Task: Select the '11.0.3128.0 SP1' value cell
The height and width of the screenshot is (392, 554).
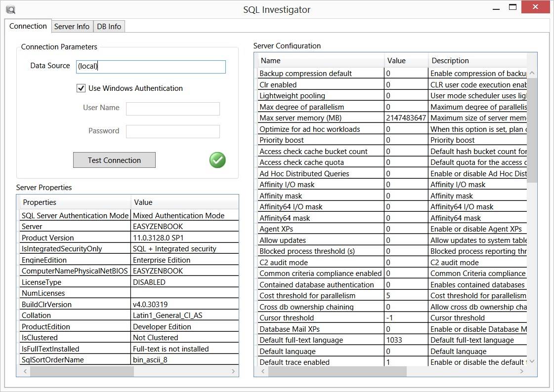Action: [x=185, y=238]
